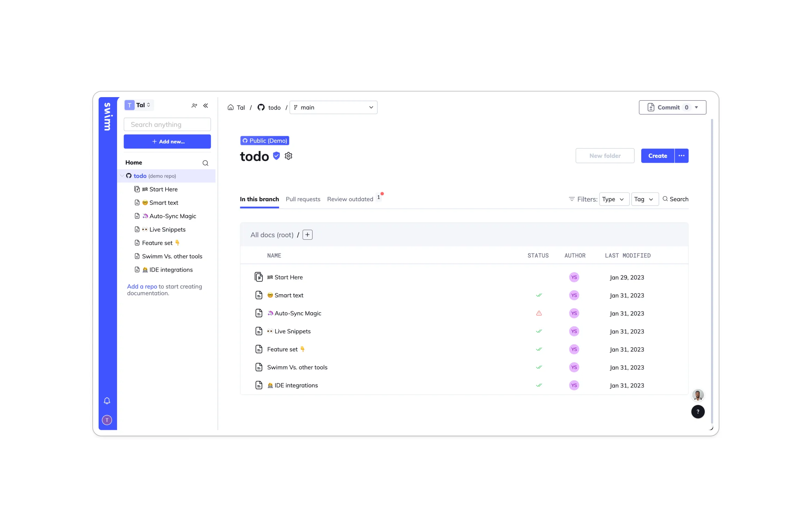
Task: Click the chat avatar above help button
Action: click(698, 395)
